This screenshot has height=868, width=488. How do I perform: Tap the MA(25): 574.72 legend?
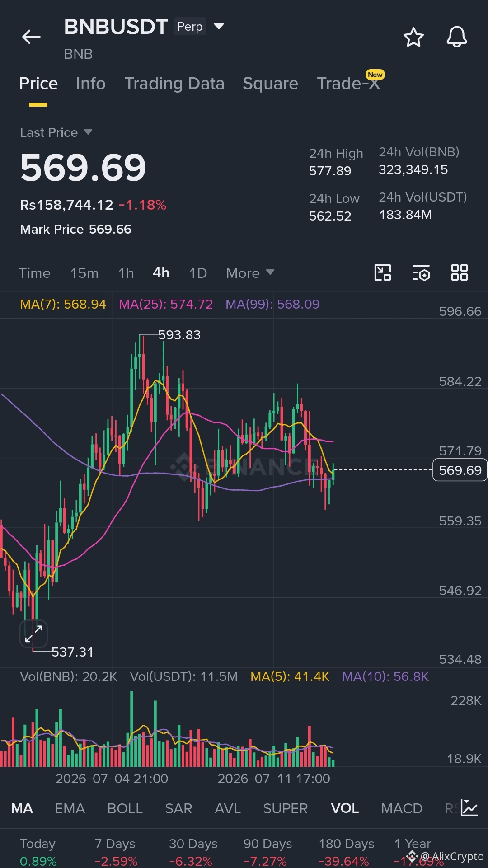[166, 304]
